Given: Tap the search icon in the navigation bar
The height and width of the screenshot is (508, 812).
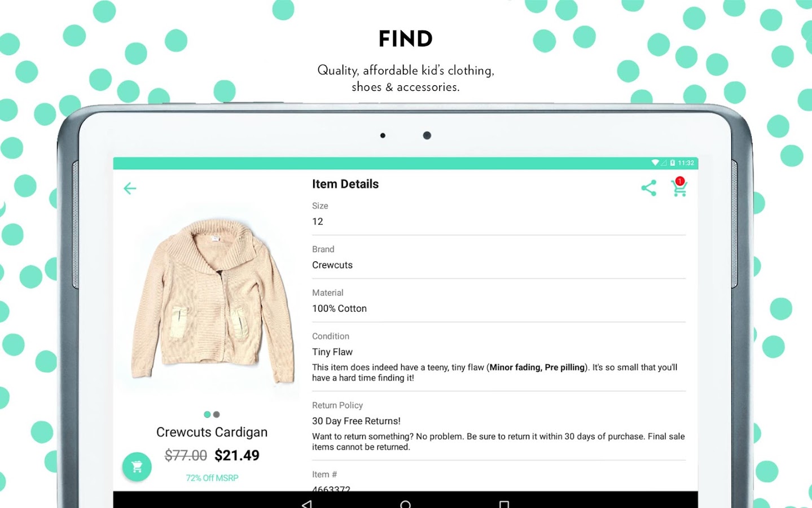Looking at the screenshot, I should click(x=406, y=504).
